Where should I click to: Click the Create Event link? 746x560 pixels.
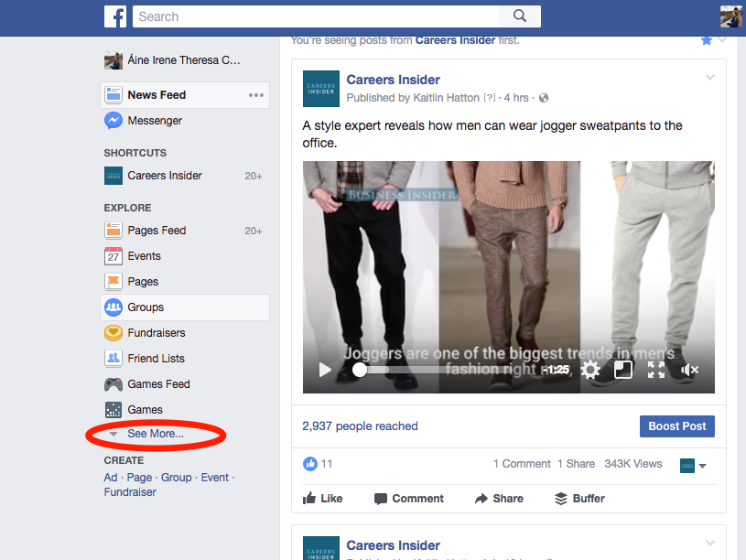214,478
